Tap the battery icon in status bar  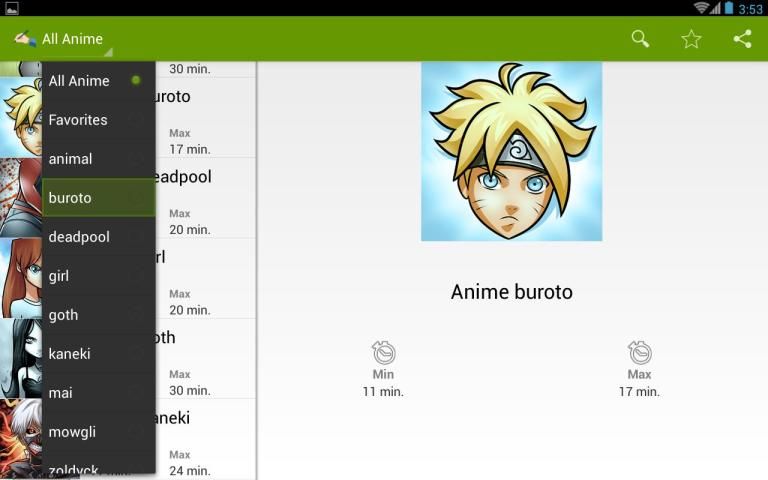729,8
